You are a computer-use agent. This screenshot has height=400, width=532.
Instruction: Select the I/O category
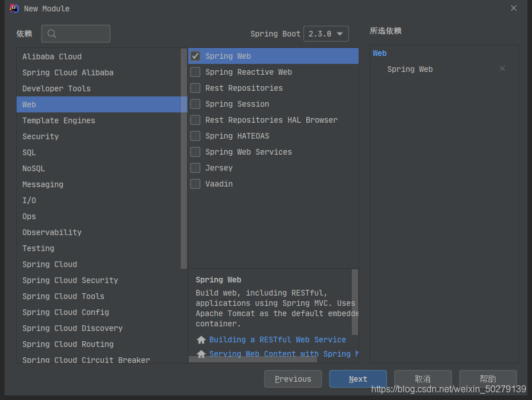point(99,200)
